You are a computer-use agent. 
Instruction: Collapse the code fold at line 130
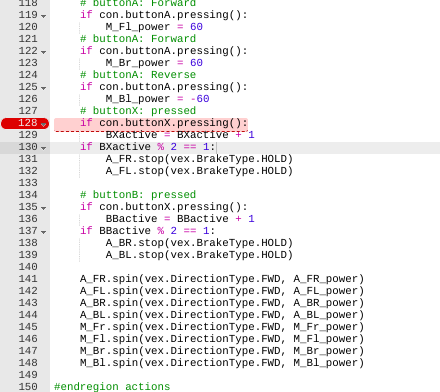44,148
